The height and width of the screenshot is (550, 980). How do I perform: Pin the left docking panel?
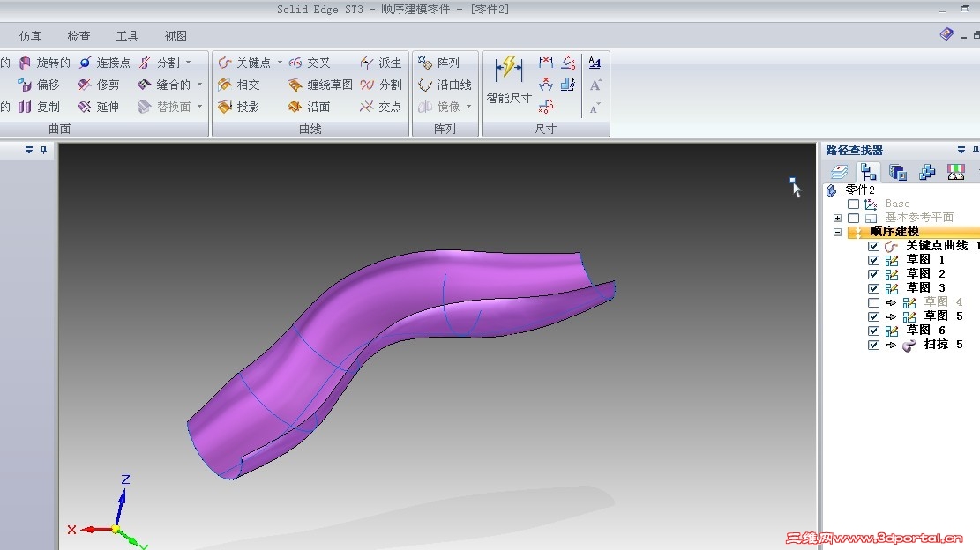click(44, 150)
